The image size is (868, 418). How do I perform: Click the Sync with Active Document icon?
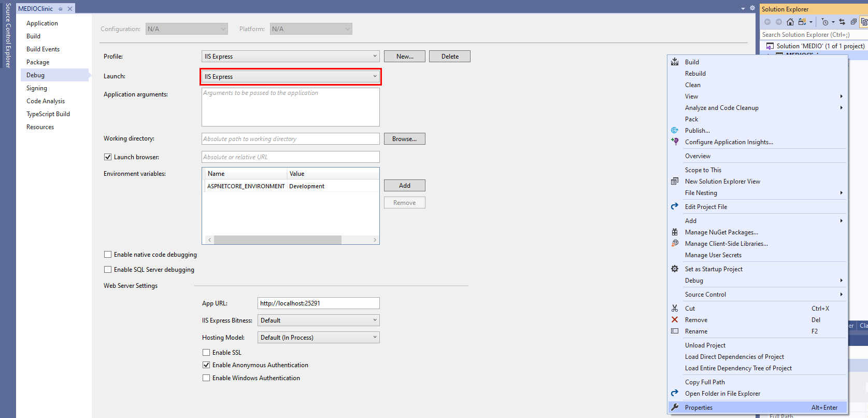pyautogui.click(x=842, y=22)
